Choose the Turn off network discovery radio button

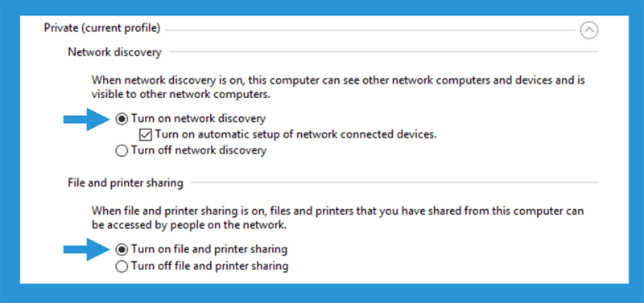click(x=122, y=151)
